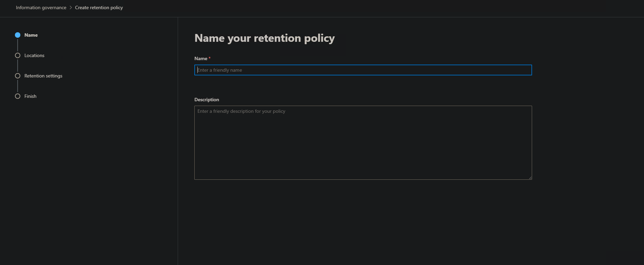Screen dimensions: 644x265
Task: Click the filled Name step indicator circle
Action: [x=17, y=35]
